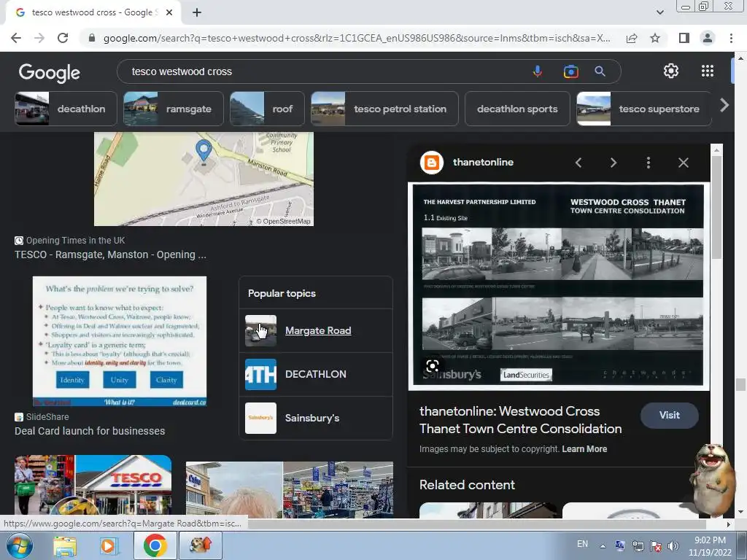Open the Learn More copyright link
Image resolution: width=747 pixels, height=560 pixels.
(x=584, y=449)
